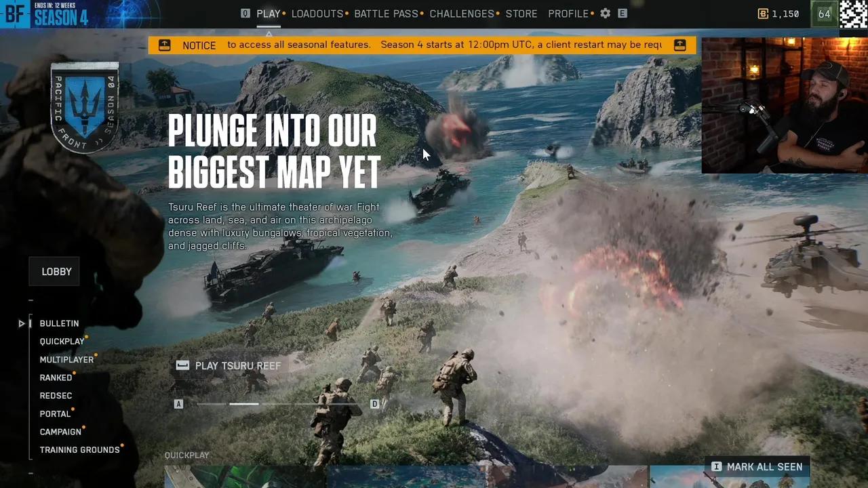The image size is (868, 488).
Task: Click the 1,150 currency balance
Action: click(x=785, y=14)
